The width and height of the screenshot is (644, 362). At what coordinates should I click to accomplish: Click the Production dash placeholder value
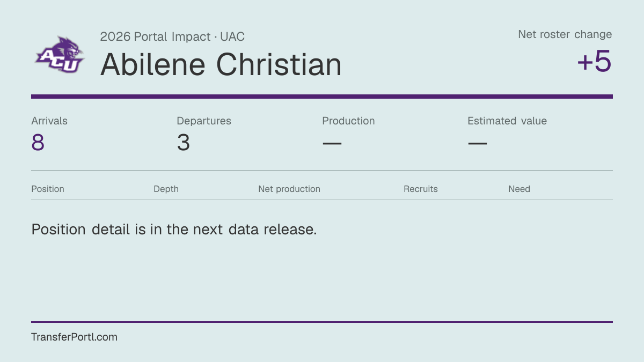coord(332,143)
